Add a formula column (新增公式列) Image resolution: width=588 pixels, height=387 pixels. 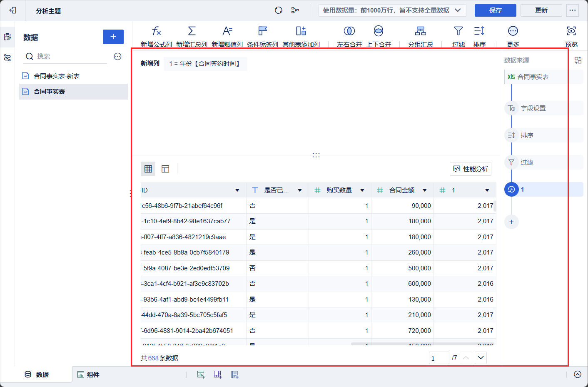coord(156,36)
